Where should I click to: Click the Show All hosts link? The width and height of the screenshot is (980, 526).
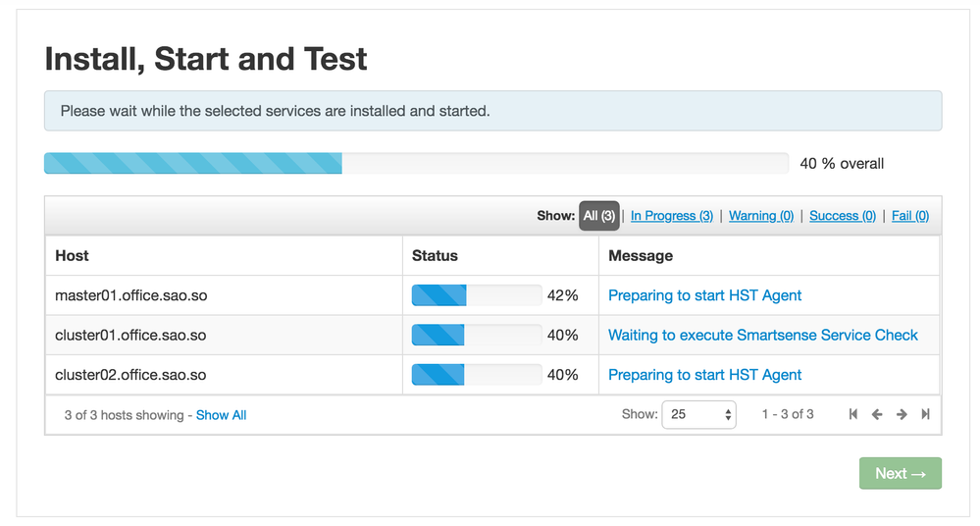click(x=221, y=415)
